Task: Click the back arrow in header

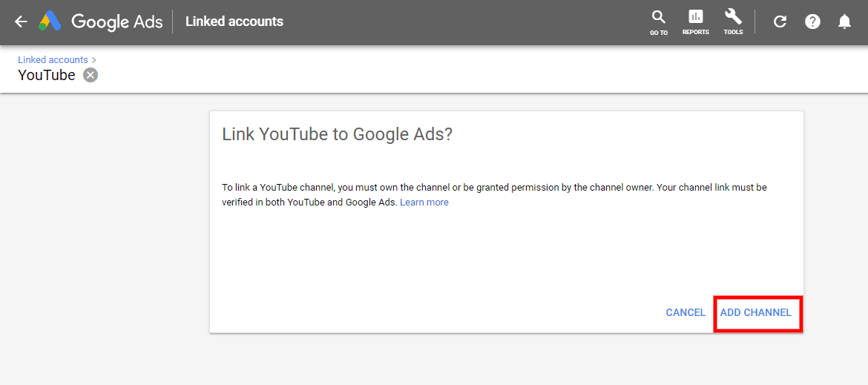Action: [21, 22]
